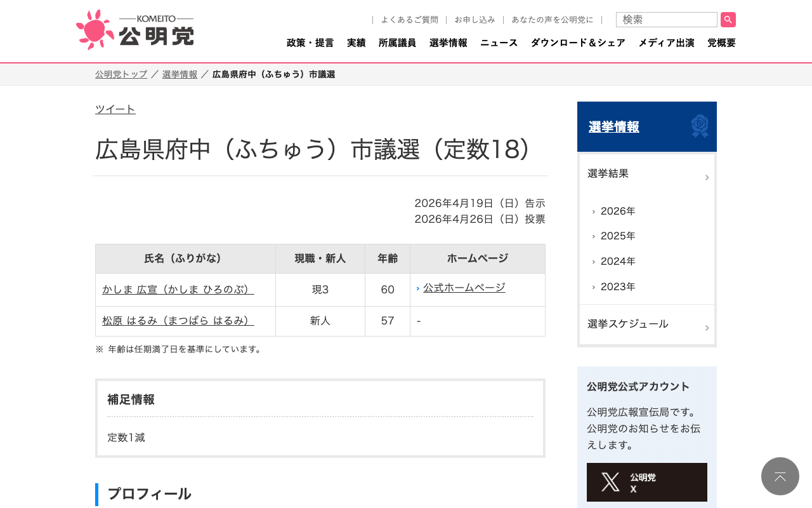
Task: Go to 選挙情報 breadcrumb link
Action: (x=180, y=74)
